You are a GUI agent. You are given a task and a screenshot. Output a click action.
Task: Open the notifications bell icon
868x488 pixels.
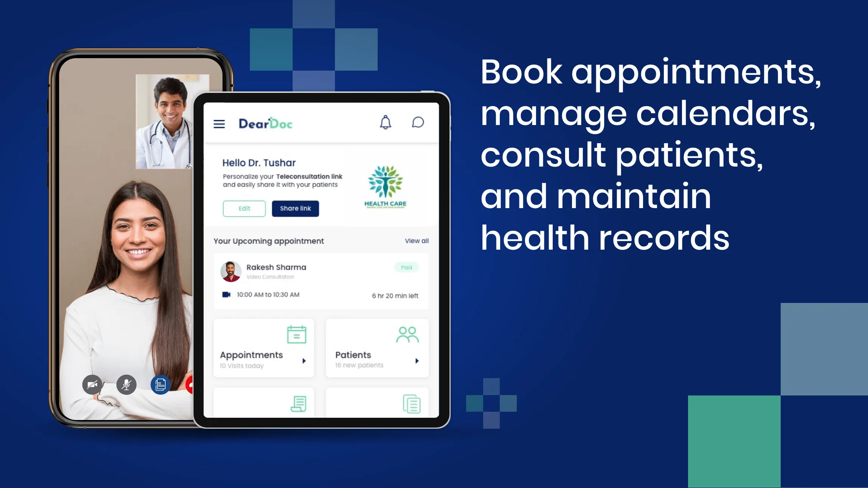click(x=386, y=123)
